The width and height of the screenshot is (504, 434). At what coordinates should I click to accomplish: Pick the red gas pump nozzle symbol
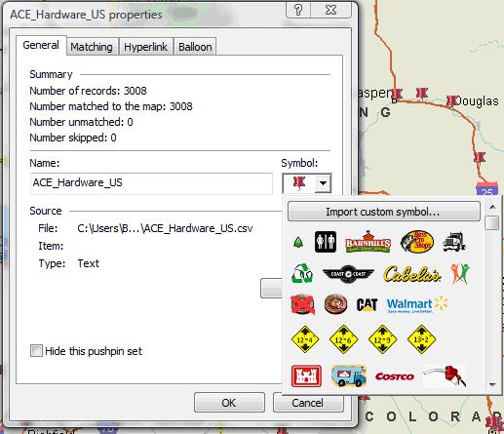tap(446, 376)
